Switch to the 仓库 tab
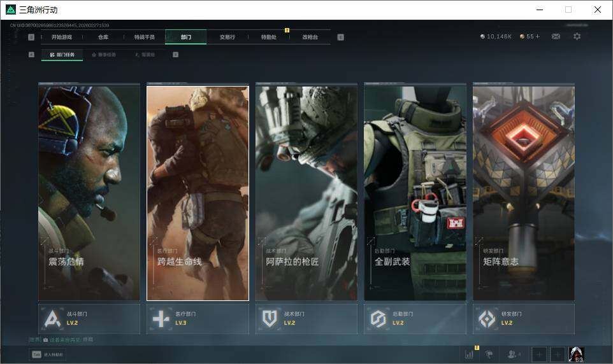 tap(103, 37)
